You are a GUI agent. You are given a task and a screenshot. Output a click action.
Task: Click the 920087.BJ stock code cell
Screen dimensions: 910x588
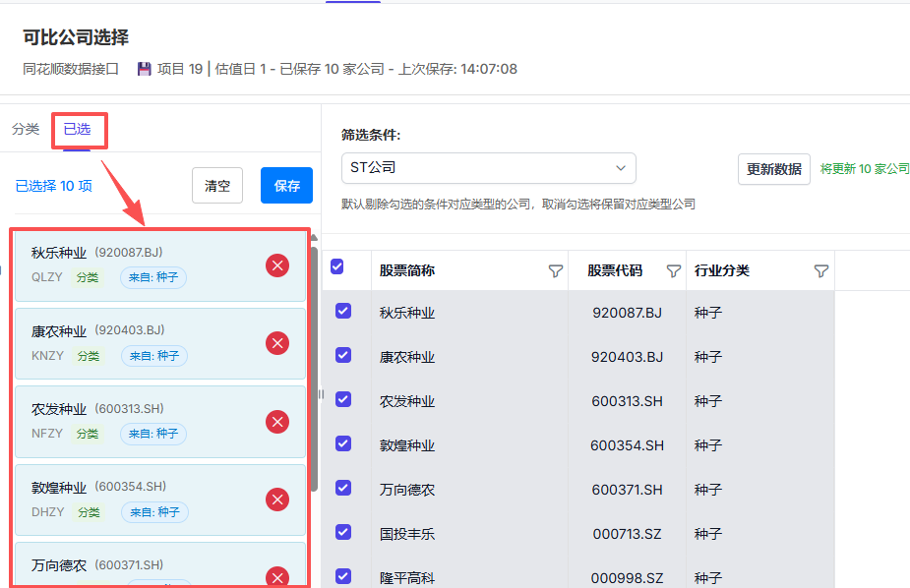click(627, 313)
